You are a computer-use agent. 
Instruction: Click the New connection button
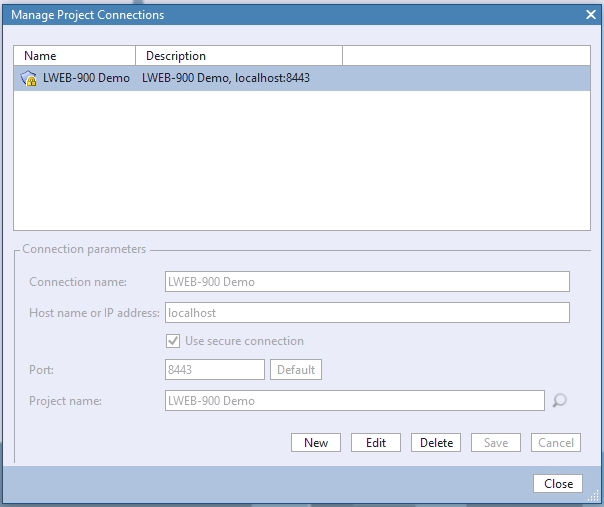[316, 443]
